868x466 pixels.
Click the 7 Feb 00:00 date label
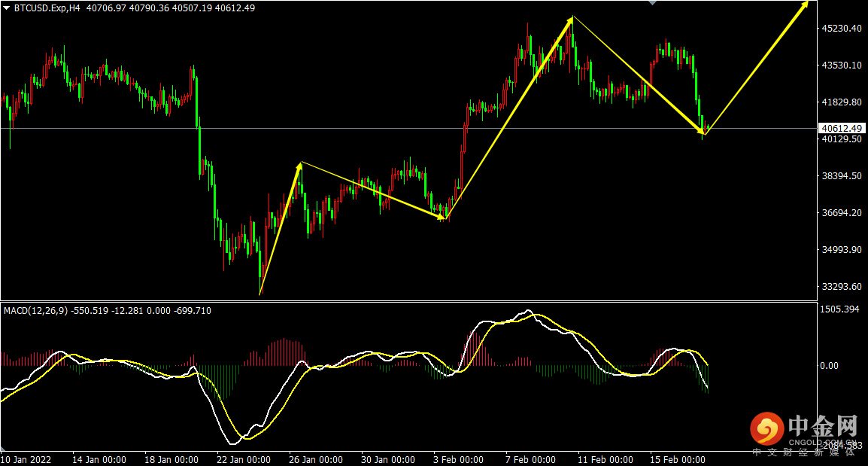click(x=530, y=460)
